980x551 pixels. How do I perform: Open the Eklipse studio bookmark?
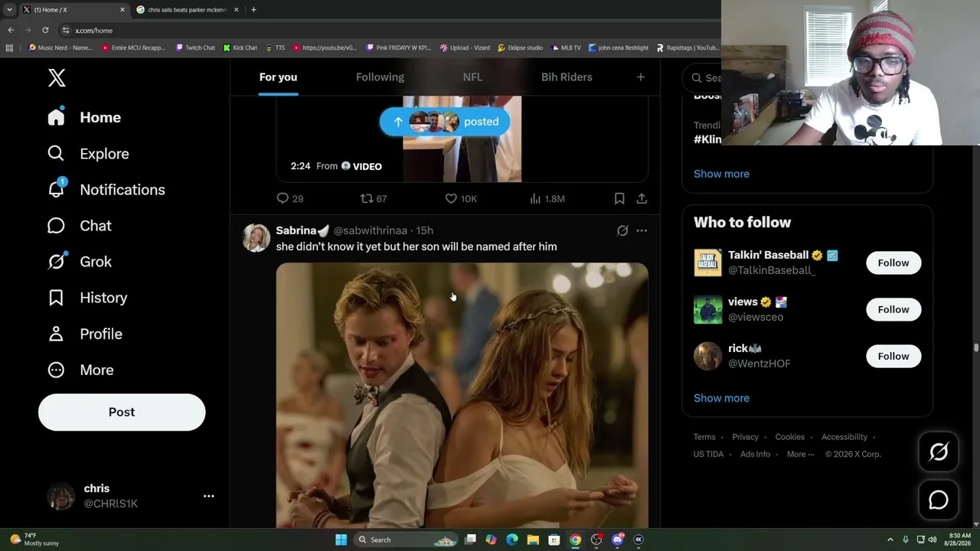(x=520, y=47)
